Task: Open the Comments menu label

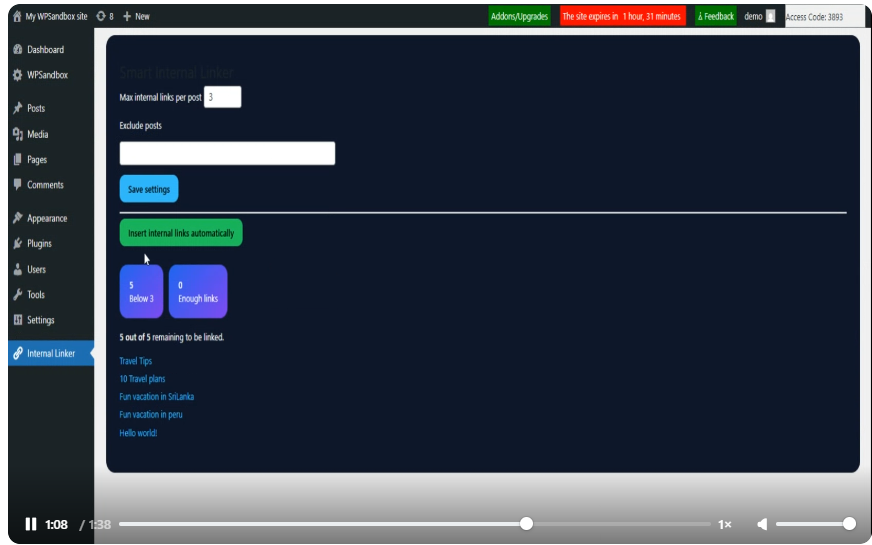Action: (x=46, y=185)
